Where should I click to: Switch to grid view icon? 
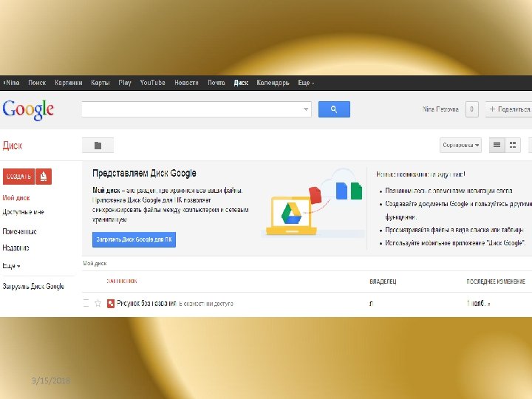[x=513, y=145]
